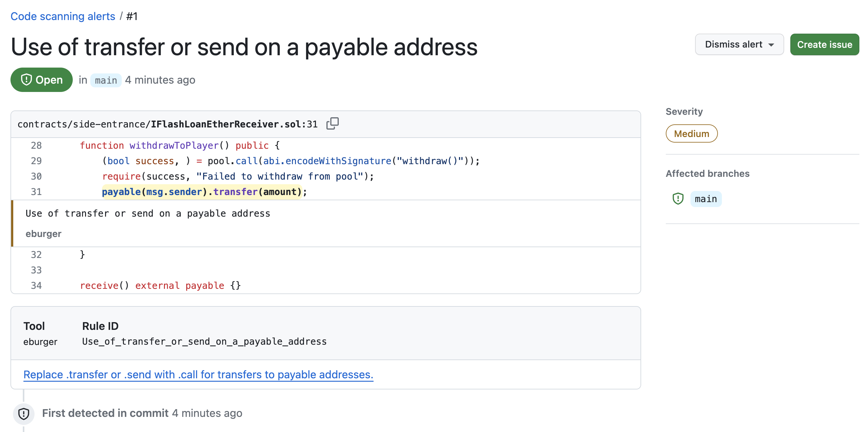
Task: Select the Open status badge
Action: point(41,80)
